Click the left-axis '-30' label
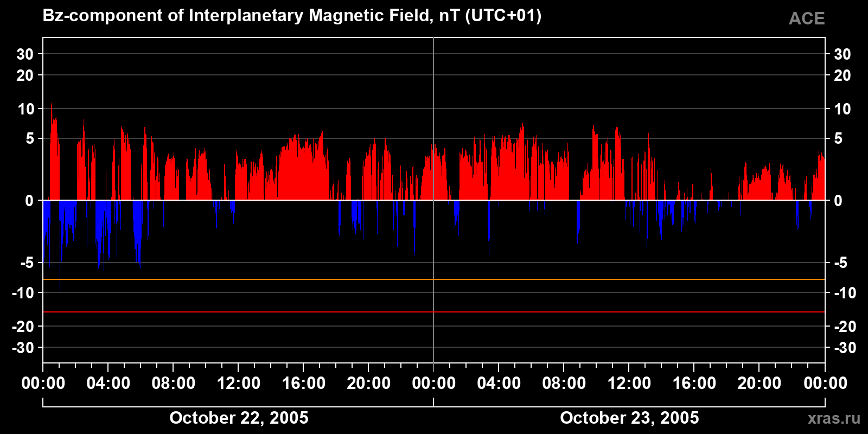 coord(23,348)
